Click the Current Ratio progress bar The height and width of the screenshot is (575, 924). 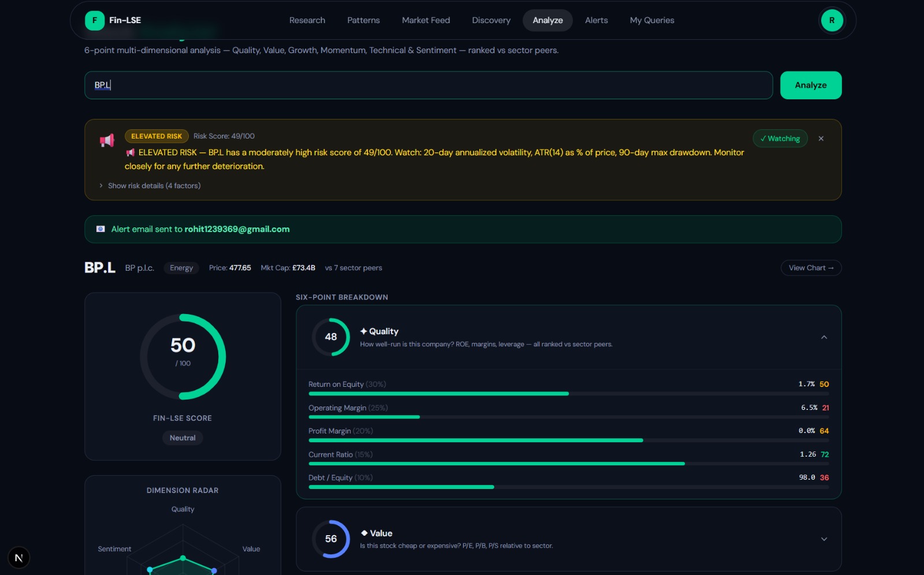(569, 464)
